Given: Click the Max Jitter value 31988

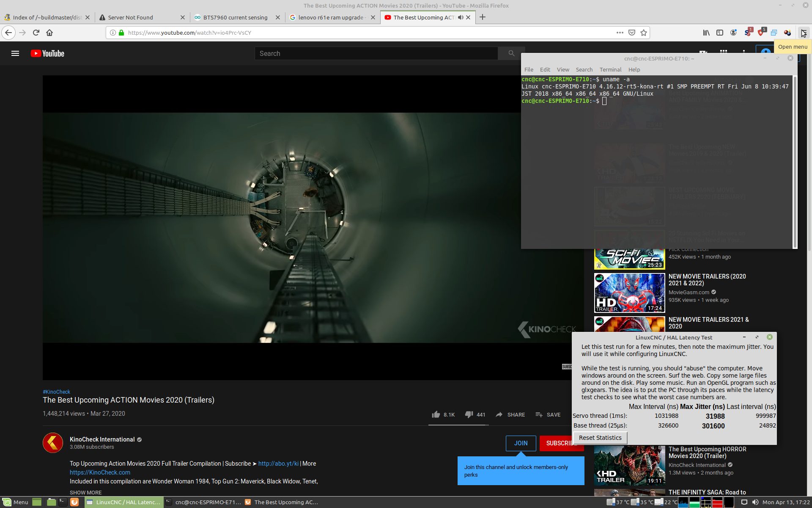Looking at the screenshot, I should point(715,416).
